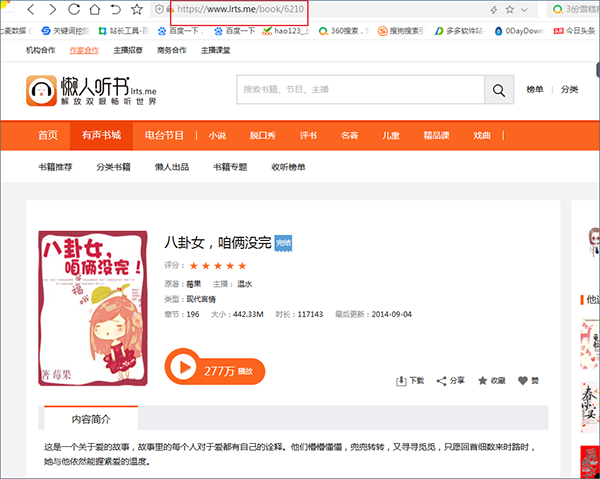Open the 收听榜单 sub-menu item

[289, 167]
